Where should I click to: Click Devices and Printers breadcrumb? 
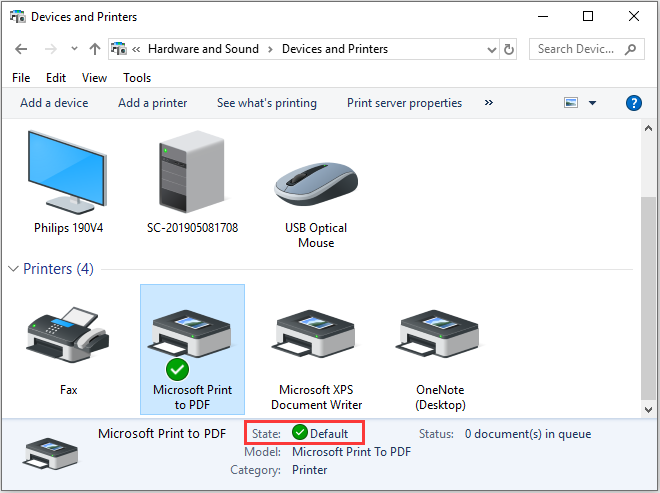pos(335,49)
